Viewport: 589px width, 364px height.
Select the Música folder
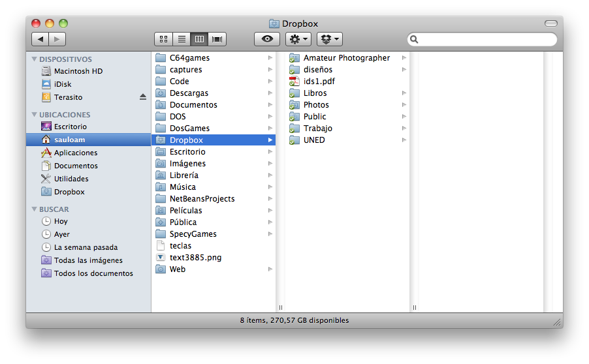click(x=214, y=187)
